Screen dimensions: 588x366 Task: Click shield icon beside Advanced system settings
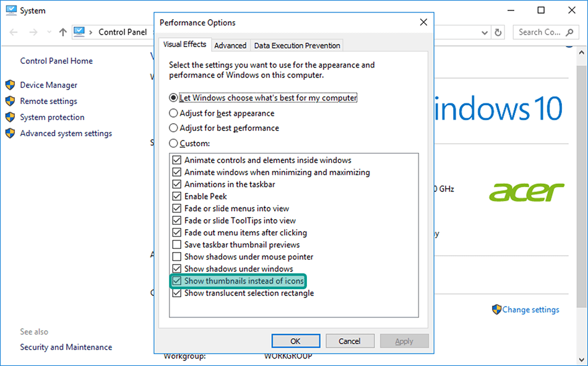10,133
